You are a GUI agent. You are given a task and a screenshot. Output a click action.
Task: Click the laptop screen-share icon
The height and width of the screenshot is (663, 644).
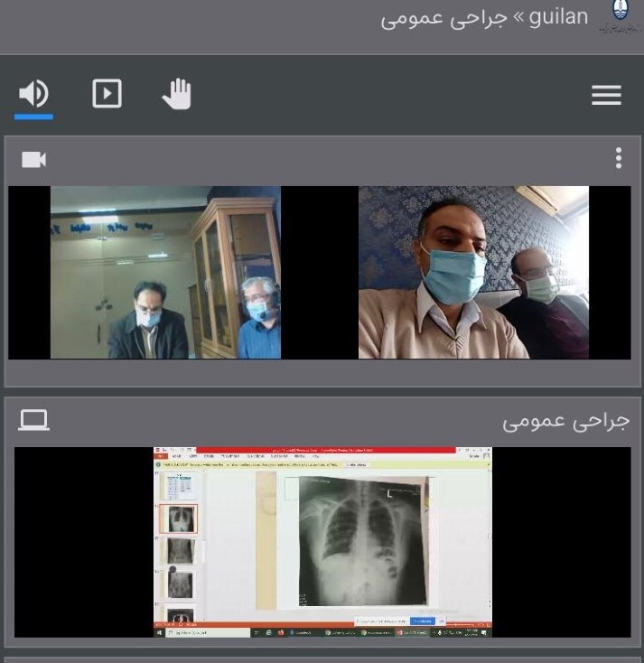(x=34, y=420)
